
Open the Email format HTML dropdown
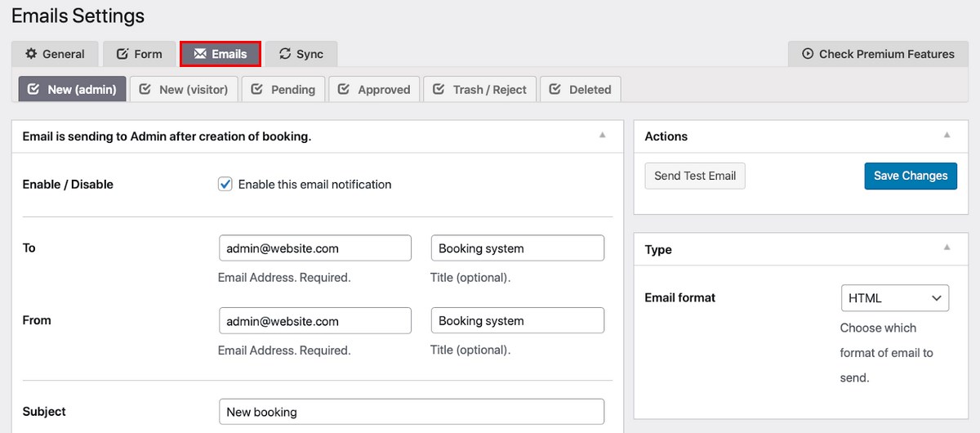coord(895,298)
